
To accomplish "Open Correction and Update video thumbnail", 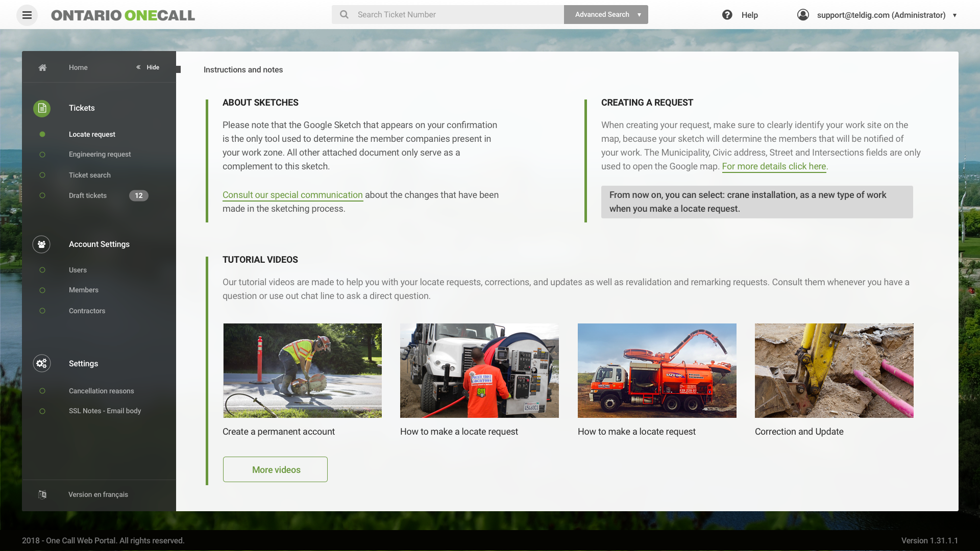I will coord(834,370).
